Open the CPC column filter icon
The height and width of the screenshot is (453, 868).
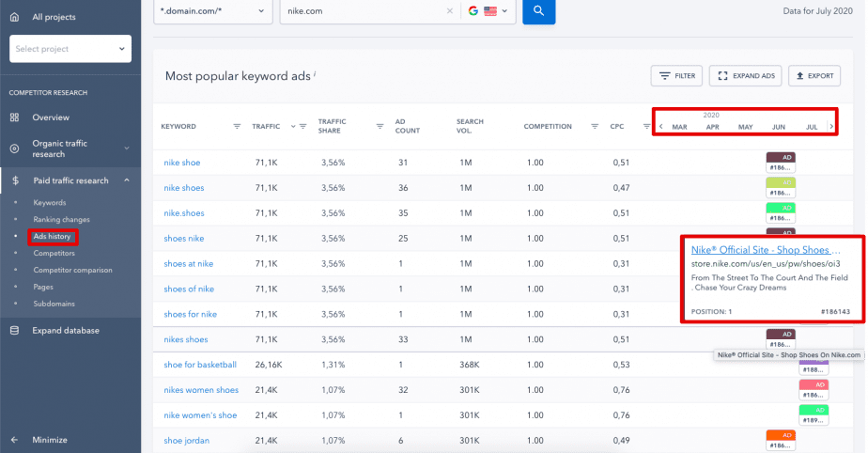point(646,126)
